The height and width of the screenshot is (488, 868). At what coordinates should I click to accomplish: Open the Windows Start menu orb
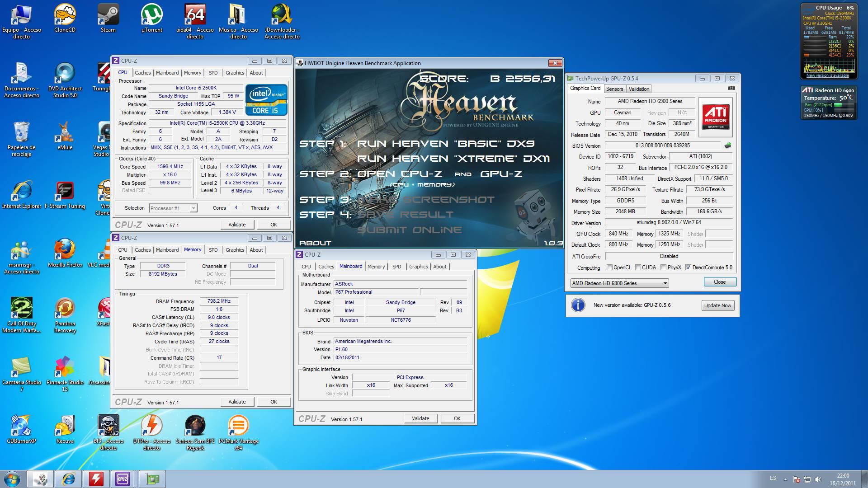[x=12, y=479]
